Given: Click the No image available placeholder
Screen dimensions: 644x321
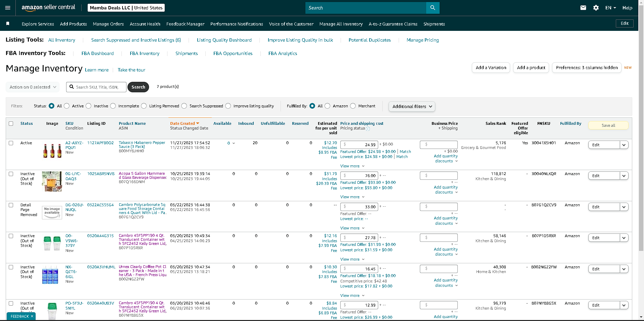Looking at the screenshot, I should [52, 212].
